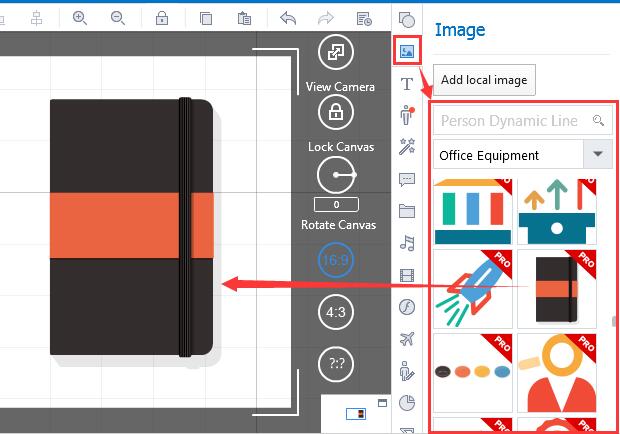Open the magic wand effects icon
This screenshot has width=620, height=434.
[407, 146]
